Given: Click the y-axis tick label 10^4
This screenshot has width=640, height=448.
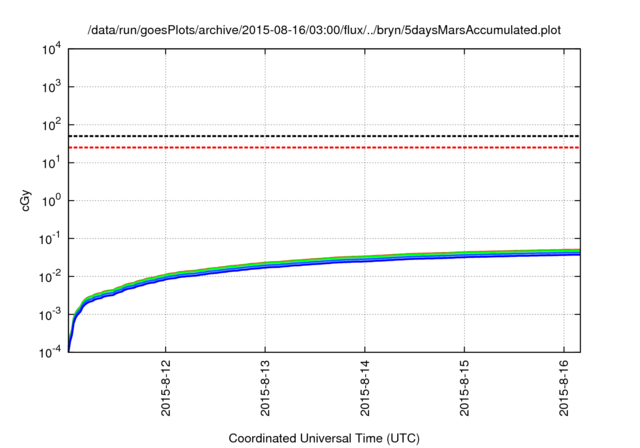Looking at the screenshot, I should pos(51,49).
